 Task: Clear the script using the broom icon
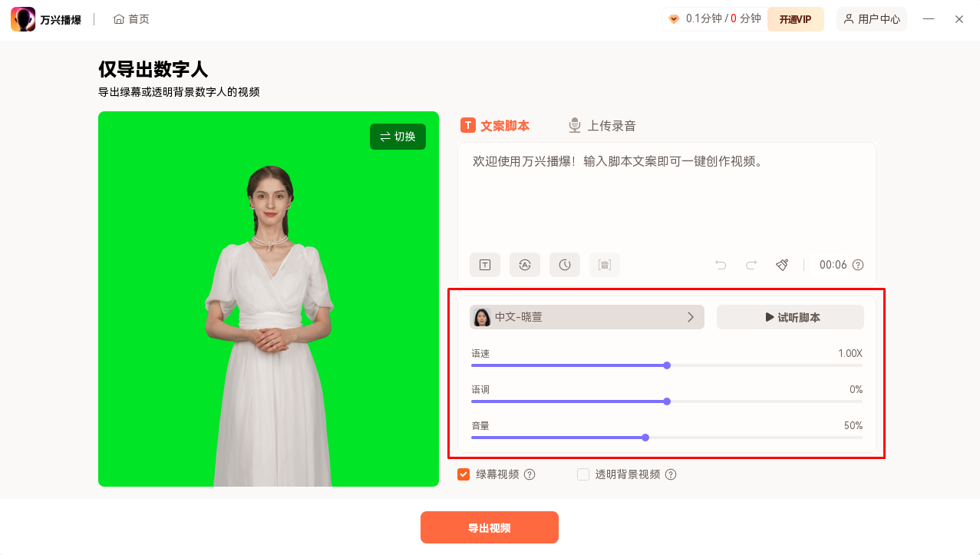782,264
